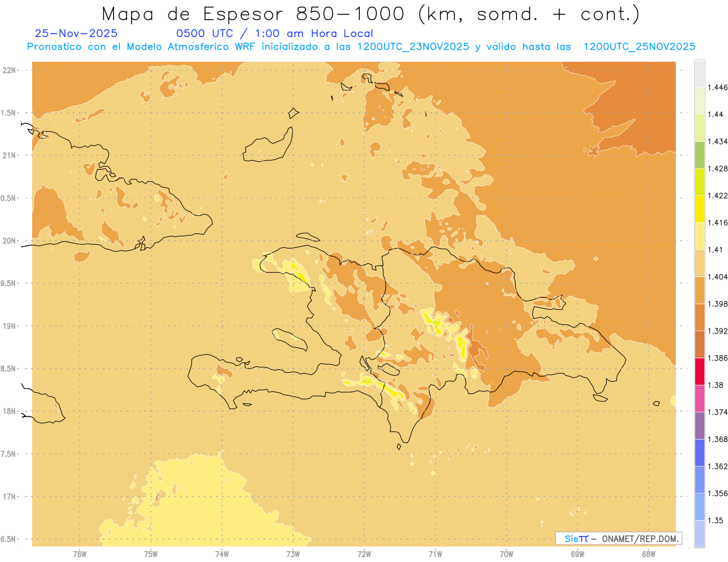Pick the tan legend swatch between 1.404 and 1.41
Image resolution: width=728 pixels, height=562 pixels.
(699, 263)
